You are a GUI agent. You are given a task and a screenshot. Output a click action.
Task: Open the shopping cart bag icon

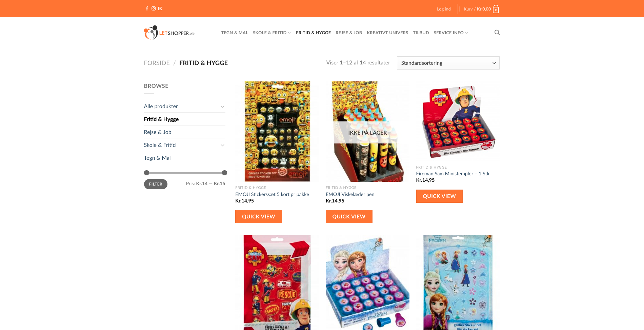[x=496, y=9]
